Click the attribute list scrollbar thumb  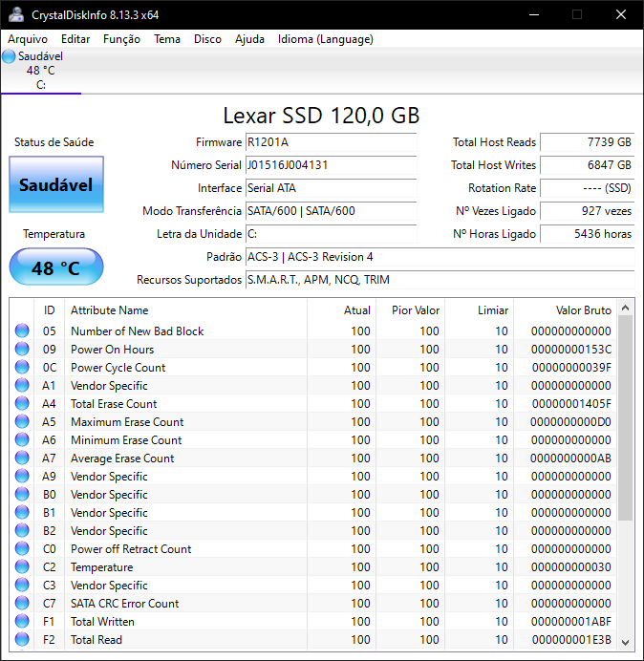pyautogui.click(x=626, y=417)
